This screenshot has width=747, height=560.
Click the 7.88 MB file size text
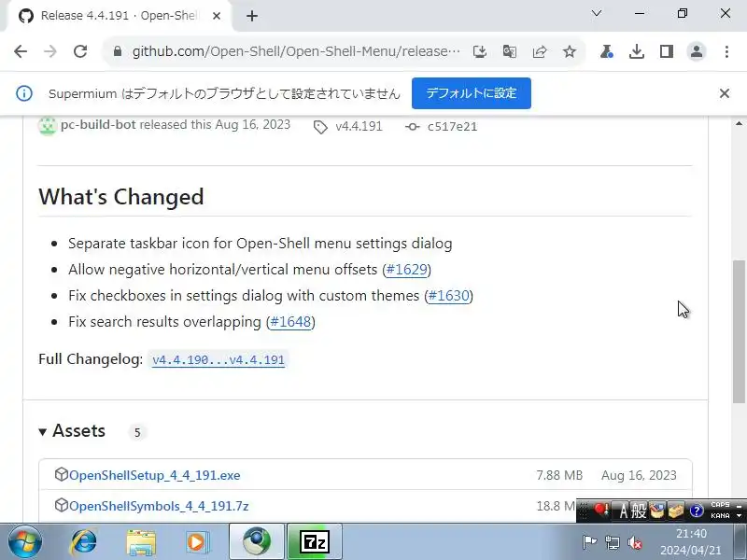(x=559, y=475)
